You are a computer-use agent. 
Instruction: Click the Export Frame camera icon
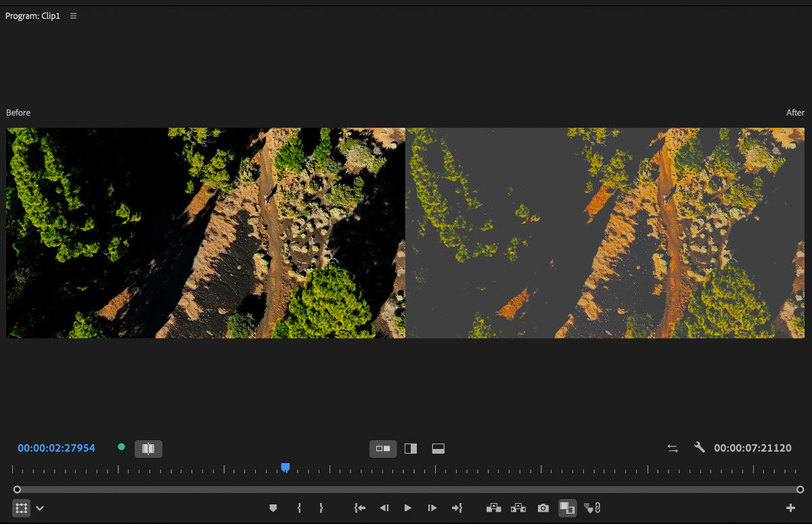tap(542, 508)
